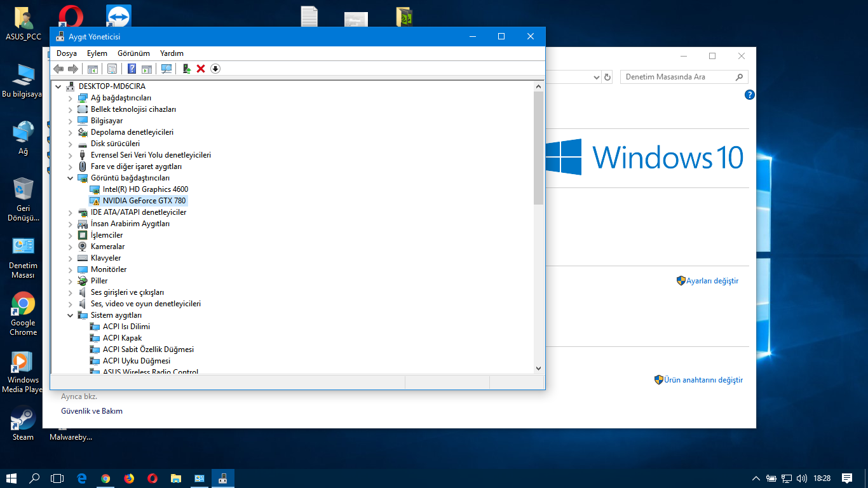Select the Steam desktop shortcut
The height and width of the screenshot is (488, 868).
[x=24, y=424]
